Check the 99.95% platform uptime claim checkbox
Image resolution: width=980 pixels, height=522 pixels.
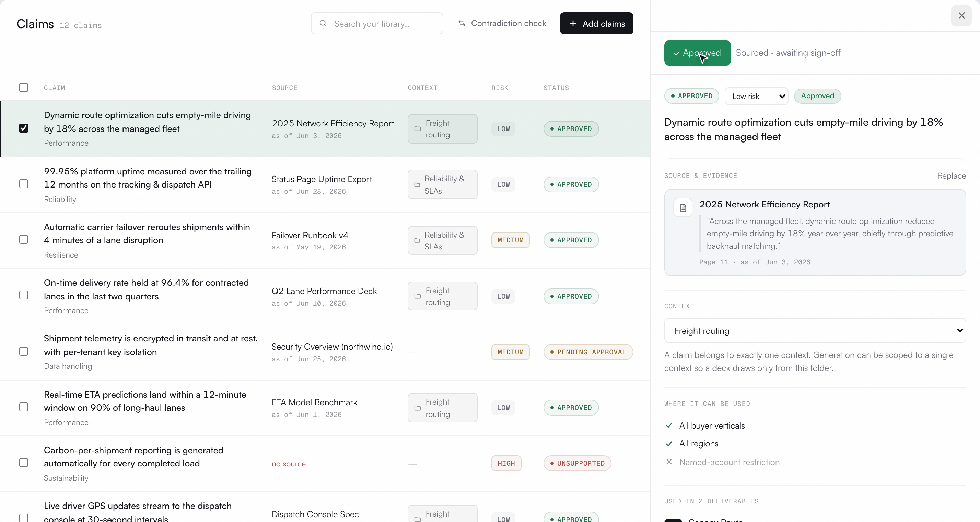(24, 184)
